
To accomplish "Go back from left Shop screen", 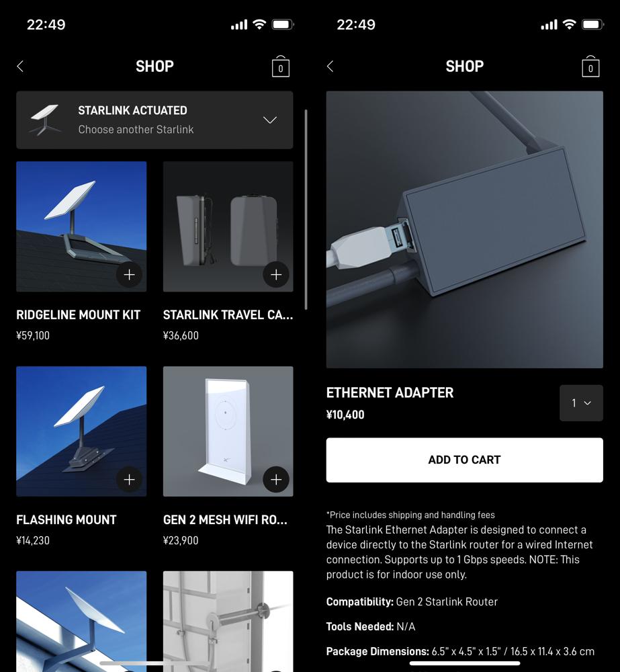I will tap(20, 67).
